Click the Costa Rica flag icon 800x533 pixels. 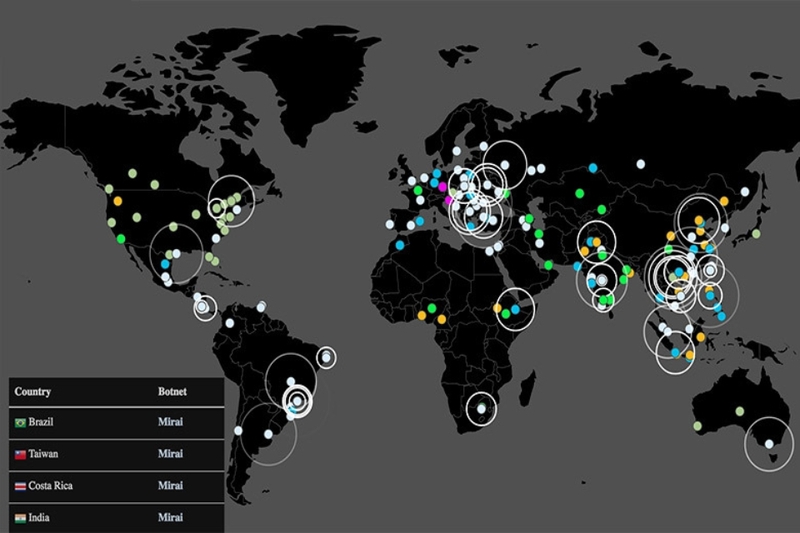[20, 487]
